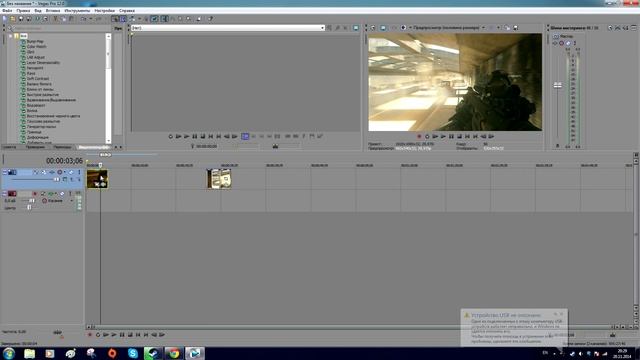Click the New project toolbar icon
This screenshot has height=360, width=640.
tap(5, 19)
